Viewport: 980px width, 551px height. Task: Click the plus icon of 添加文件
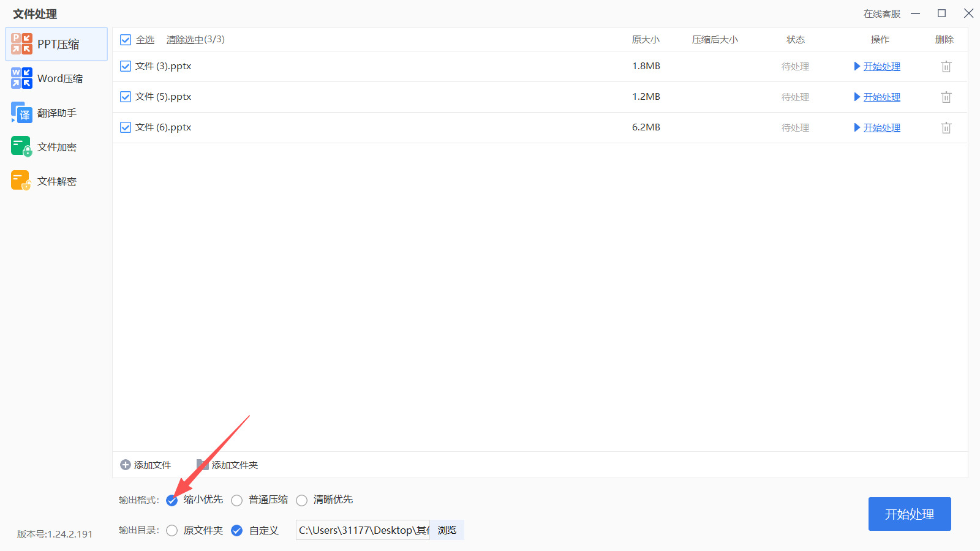126,465
